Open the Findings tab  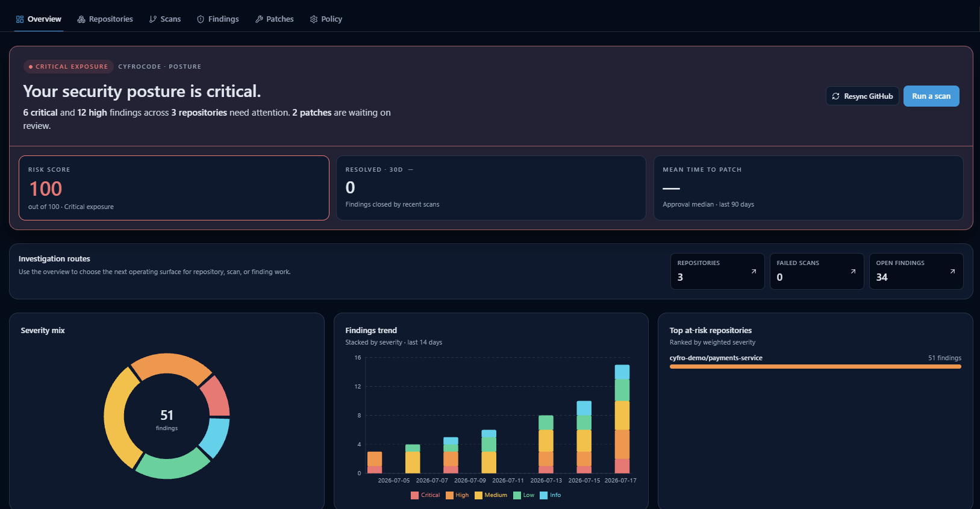coord(218,19)
